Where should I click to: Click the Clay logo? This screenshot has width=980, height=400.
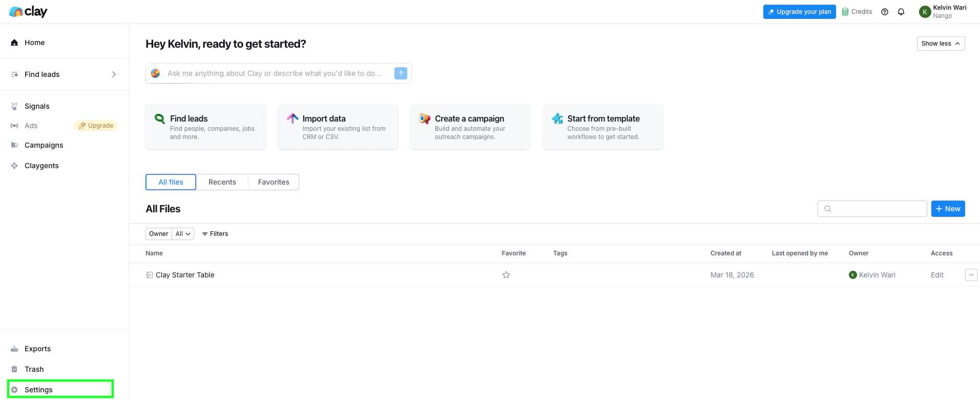[x=28, y=12]
